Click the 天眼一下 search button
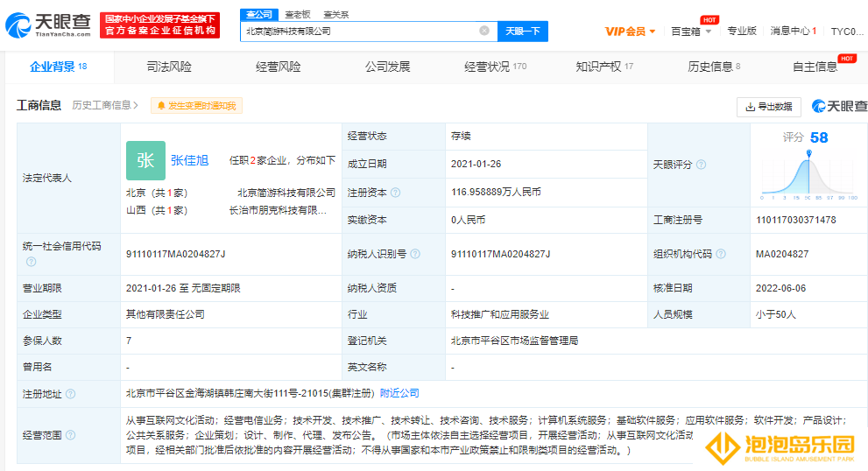868x471 pixels. pos(523,31)
